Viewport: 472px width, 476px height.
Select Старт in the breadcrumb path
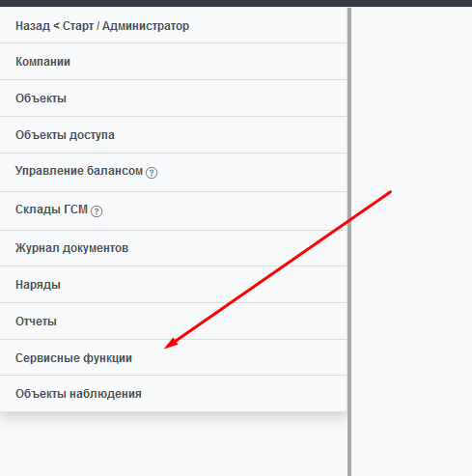[78, 26]
